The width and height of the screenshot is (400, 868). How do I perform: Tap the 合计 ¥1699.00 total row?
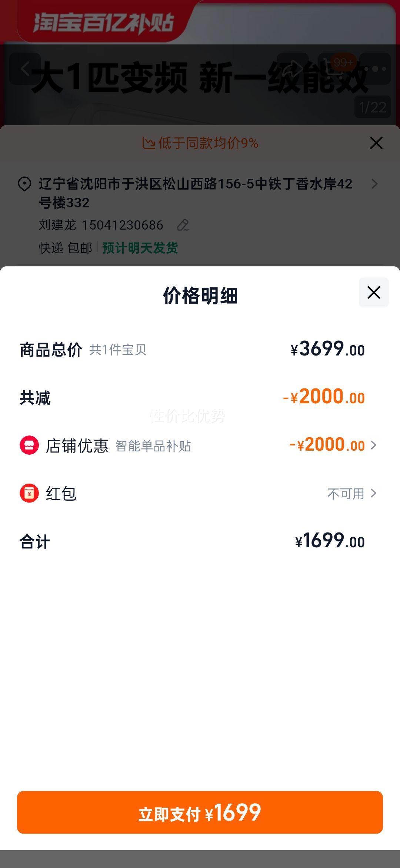click(x=200, y=541)
